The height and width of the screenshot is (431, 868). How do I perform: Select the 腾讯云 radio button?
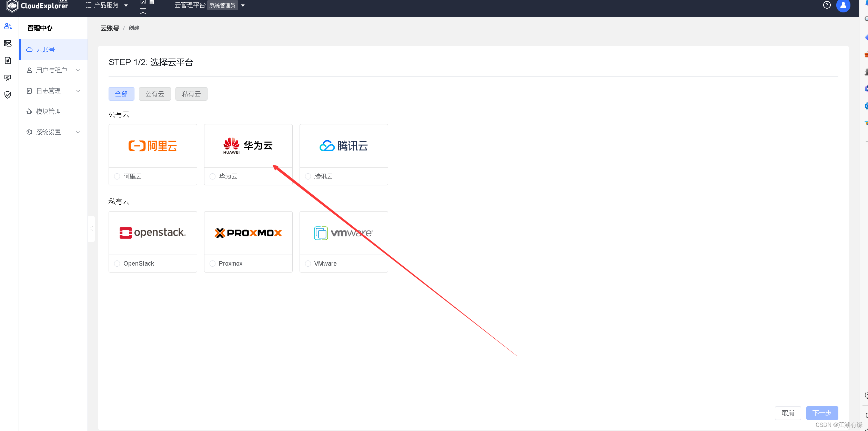tap(308, 176)
